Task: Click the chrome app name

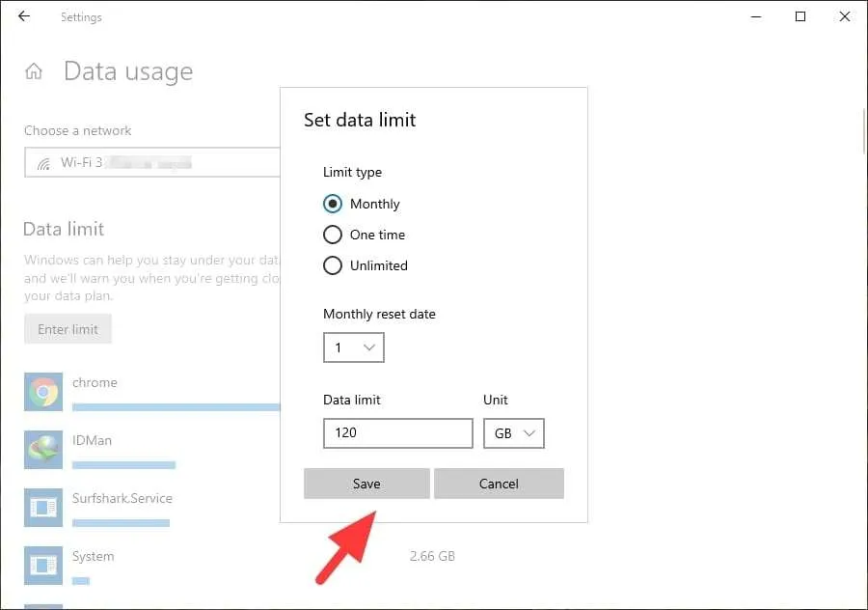Action: pos(95,383)
